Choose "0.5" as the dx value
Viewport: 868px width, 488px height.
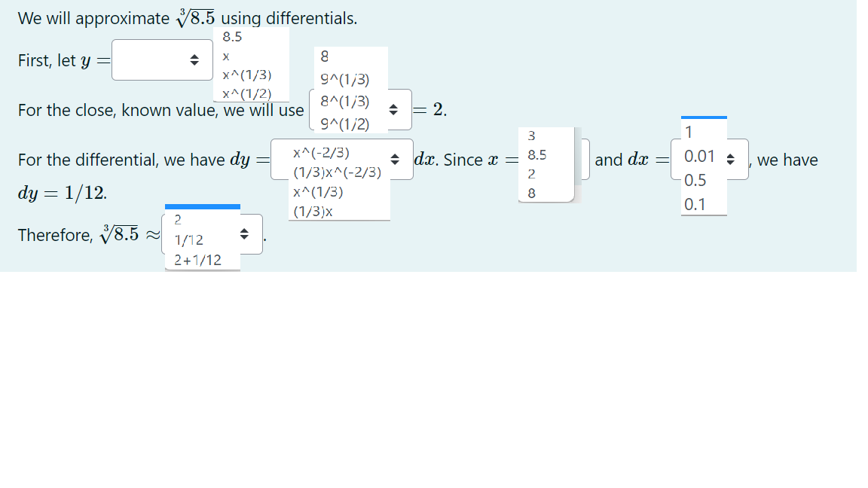[x=692, y=178]
